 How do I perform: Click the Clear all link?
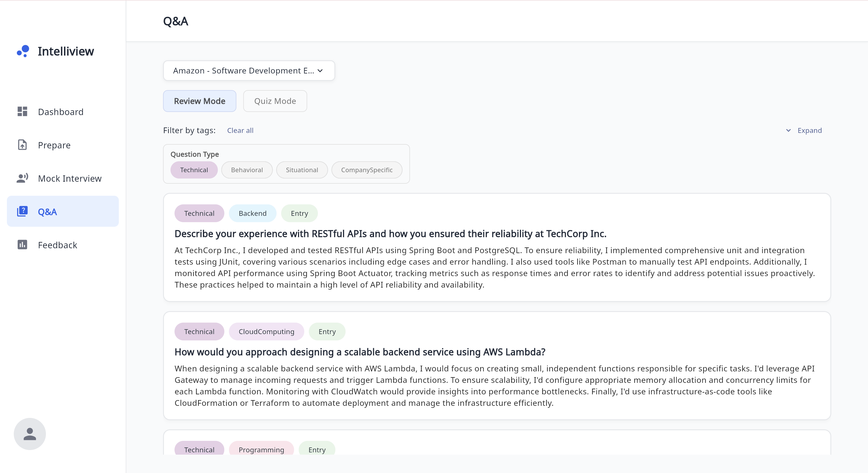[x=240, y=130]
